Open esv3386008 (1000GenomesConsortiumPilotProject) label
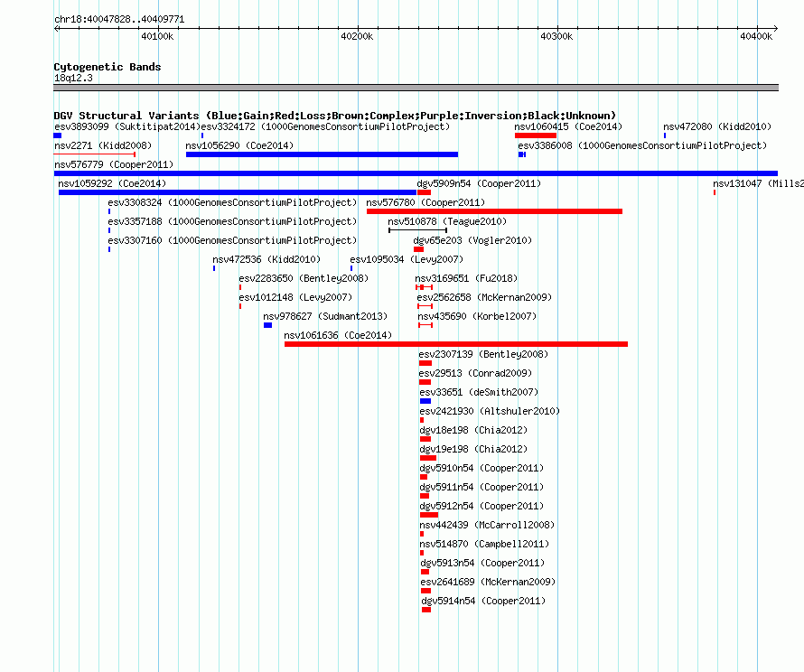This screenshot has width=804, height=672. (642, 145)
